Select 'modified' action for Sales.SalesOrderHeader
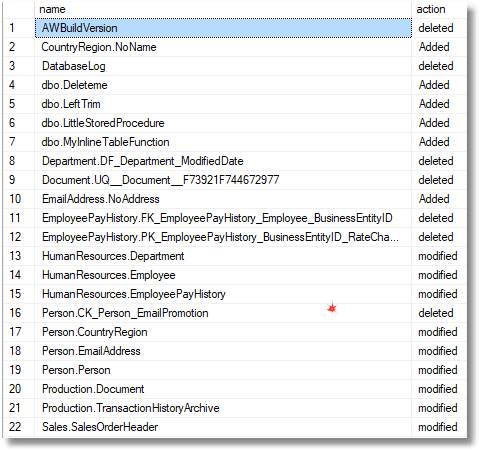 pyautogui.click(x=439, y=427)
